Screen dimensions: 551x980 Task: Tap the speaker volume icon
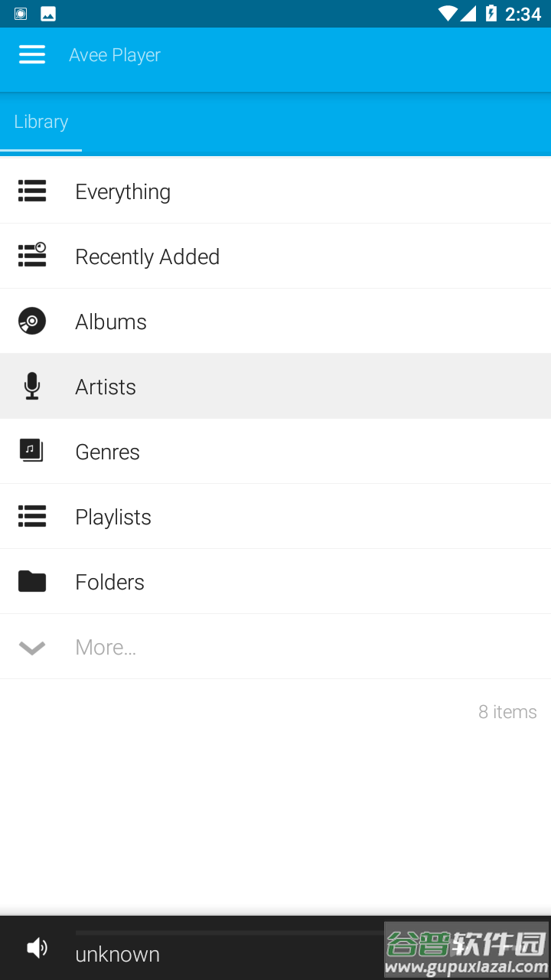[x=37, y=949]
